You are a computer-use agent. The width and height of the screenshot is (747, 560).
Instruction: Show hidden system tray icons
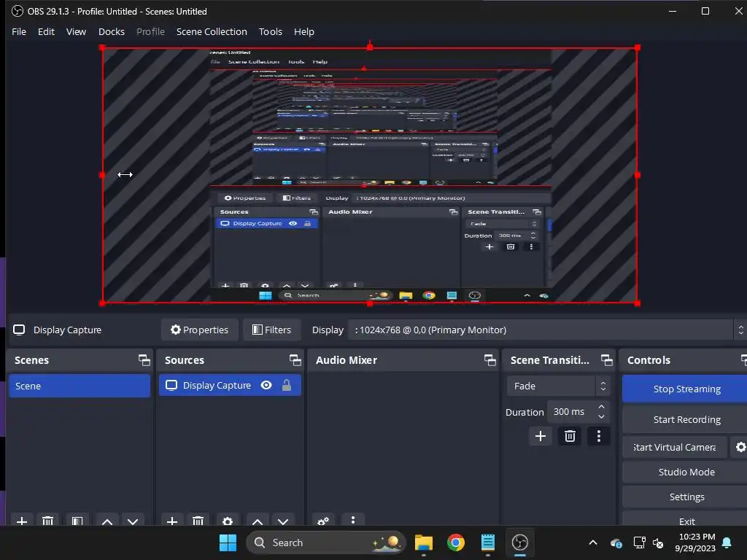point(593,542)
